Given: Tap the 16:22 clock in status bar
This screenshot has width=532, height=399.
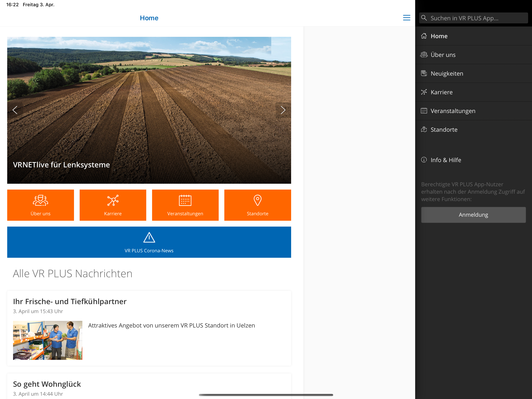Looking at the screenshot, I should point(12,4).
